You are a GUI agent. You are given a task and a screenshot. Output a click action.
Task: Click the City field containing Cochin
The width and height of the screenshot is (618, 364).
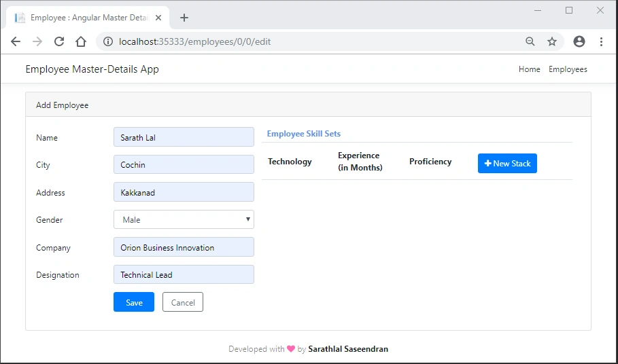184,164
